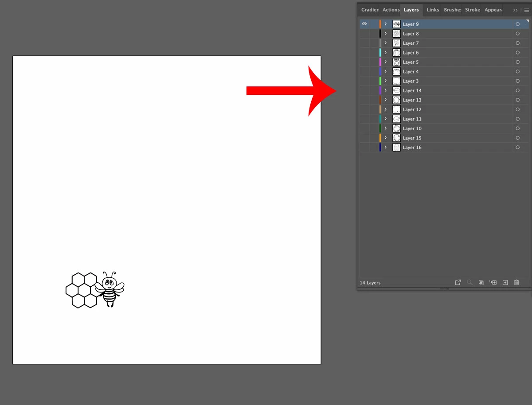This screenshot has height=405, width=532.
Task: Click the magenta color bar of Layer 5
Action: click(x=380, y=62)
